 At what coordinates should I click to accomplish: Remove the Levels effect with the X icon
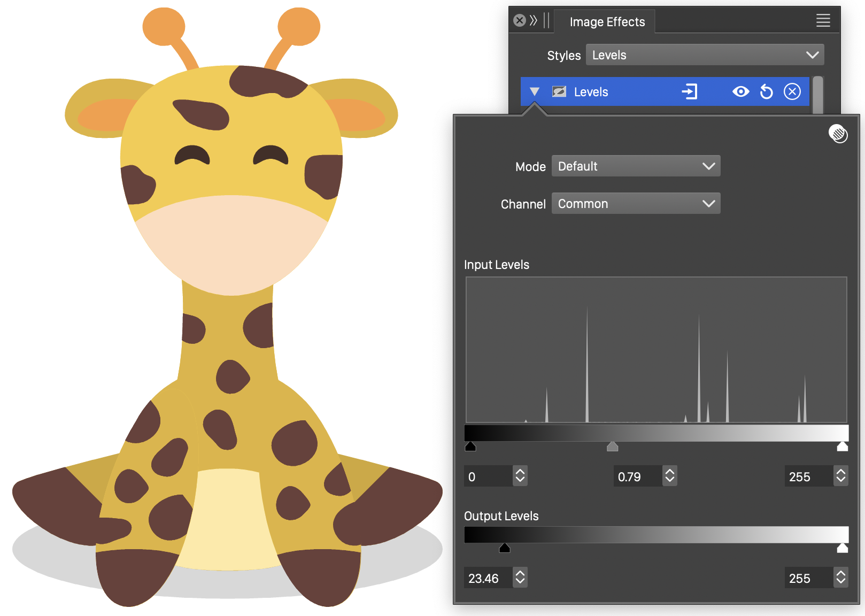(x=792, y=92)
